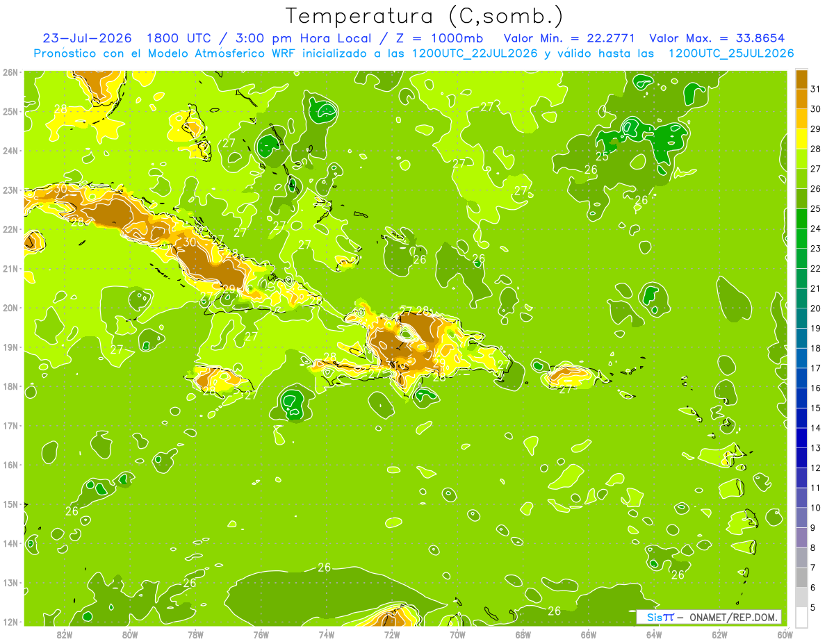Click the 12N latitude axis label
The height and width of the screenshot is (644, 834).
tap(10, 622)
